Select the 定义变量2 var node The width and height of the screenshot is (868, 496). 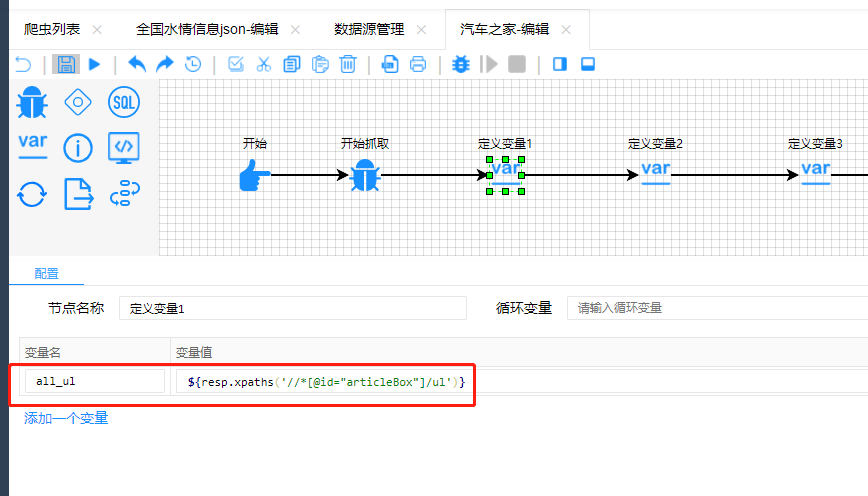(x=655, y=172)
